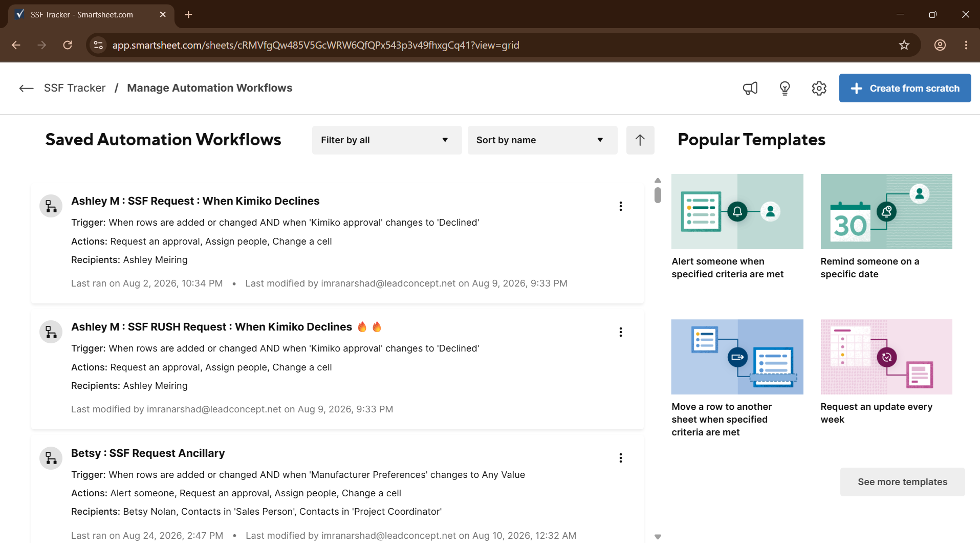Open options menu for SSF Request Kimiko Declines workflow
The image size is (980, 549).
pyautogui.click(x=621, y=206)
